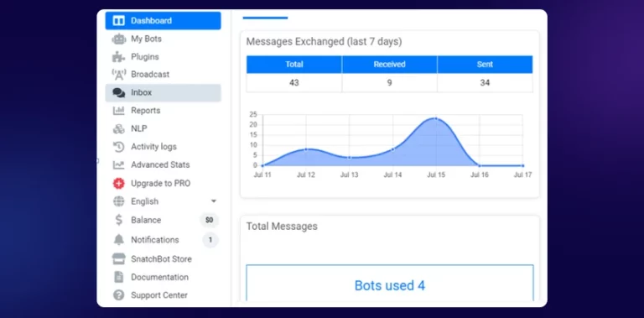Open the Plugins page
Screen dimensions: 644x318
[145, 57]
